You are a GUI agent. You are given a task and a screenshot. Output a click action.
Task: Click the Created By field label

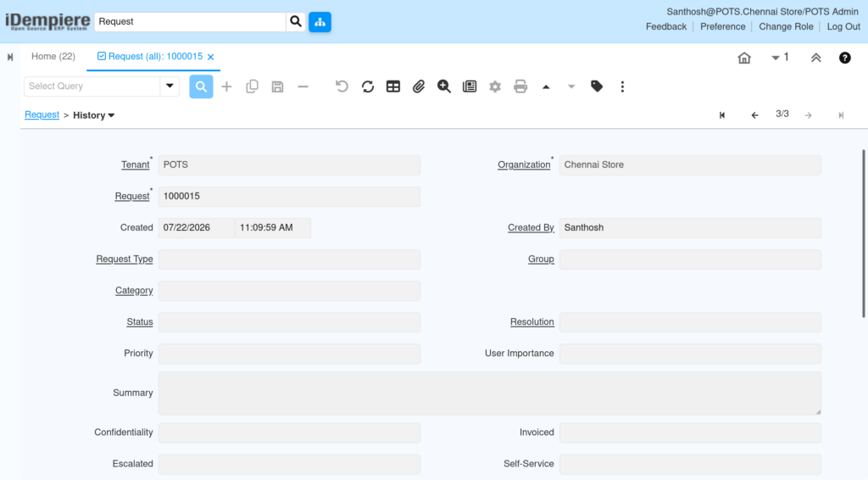531,227
